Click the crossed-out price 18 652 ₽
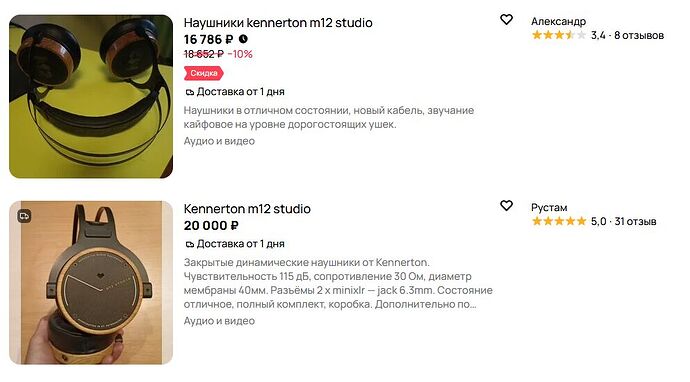 click(204, 54)
